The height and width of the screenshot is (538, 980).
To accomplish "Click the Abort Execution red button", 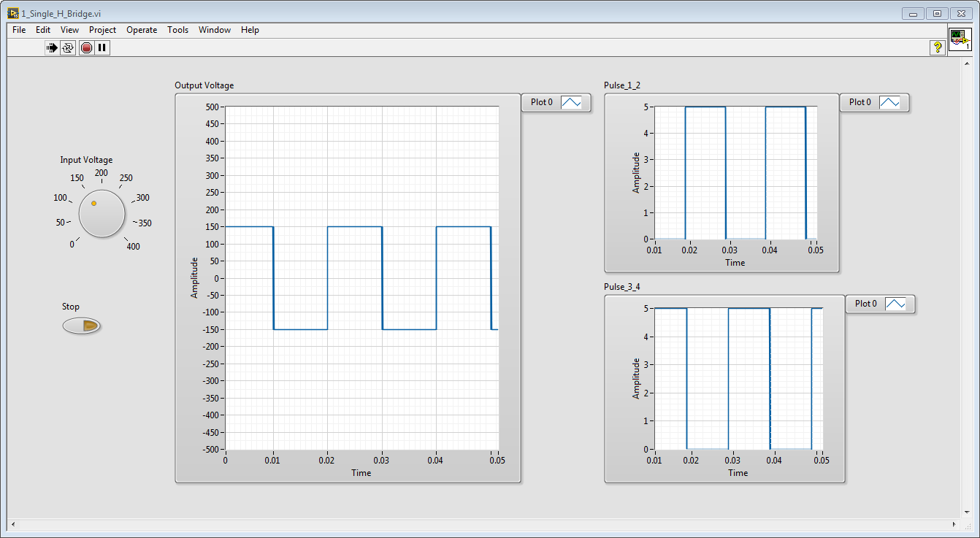I will (86, 47).
